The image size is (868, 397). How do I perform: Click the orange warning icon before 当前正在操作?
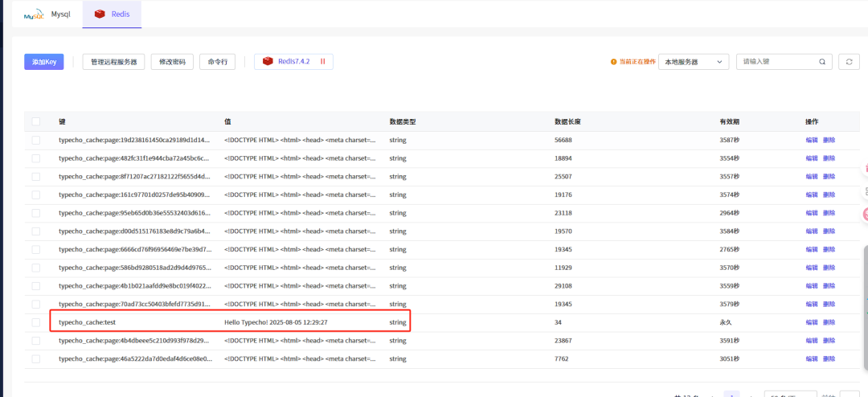point(613,62)
